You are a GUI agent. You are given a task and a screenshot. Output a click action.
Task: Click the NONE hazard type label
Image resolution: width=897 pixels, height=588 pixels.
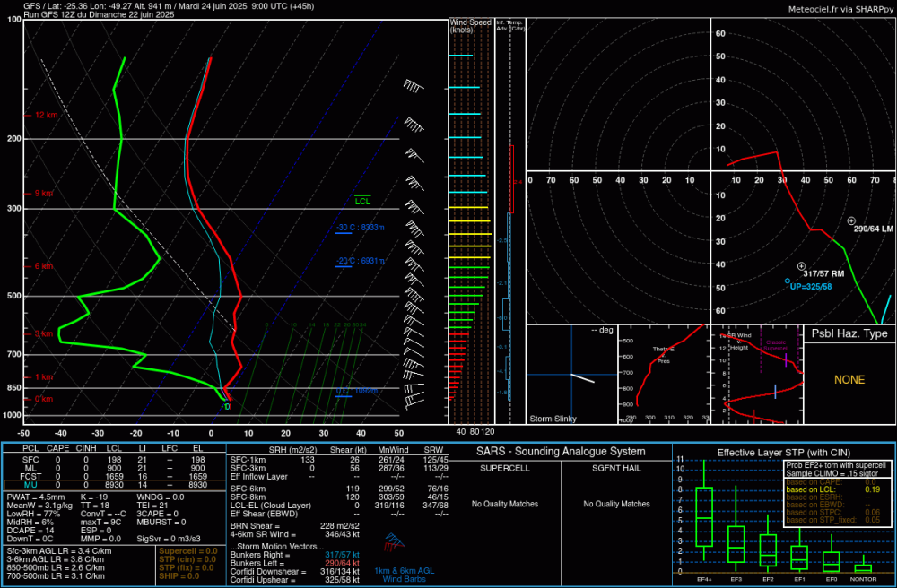(849, 380)
